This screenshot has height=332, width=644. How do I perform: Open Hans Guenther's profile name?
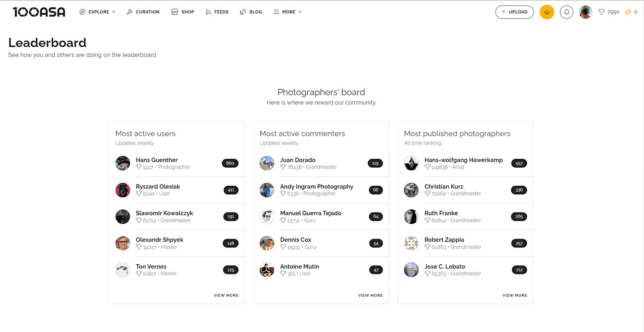[x=157, y=160]
